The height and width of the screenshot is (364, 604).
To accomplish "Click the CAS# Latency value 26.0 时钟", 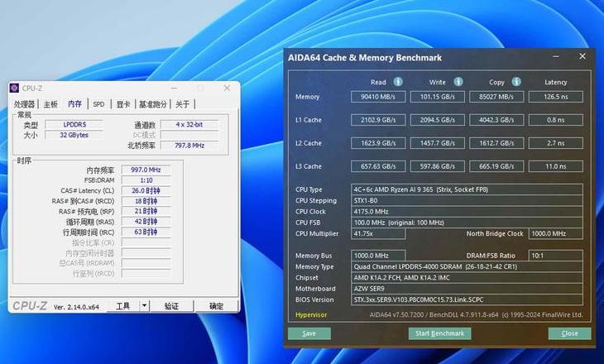I will click(146, 190).
